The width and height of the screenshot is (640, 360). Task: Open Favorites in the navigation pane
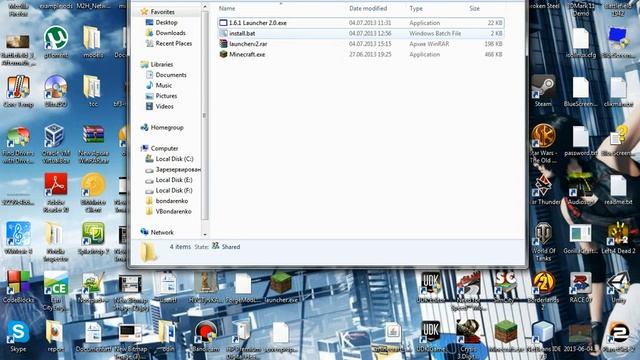click(162, 12)
